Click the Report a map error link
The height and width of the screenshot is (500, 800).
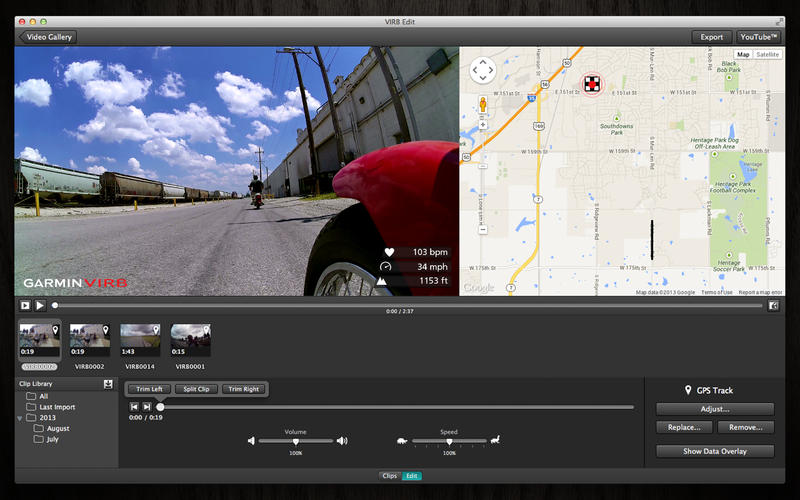coord(760,292)
